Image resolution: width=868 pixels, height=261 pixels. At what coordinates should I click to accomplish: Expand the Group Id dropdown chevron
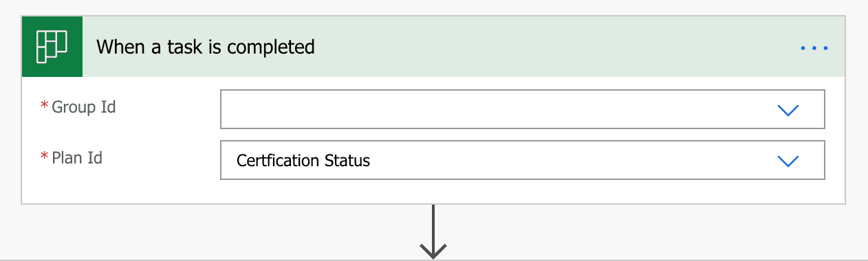point(788,110)
